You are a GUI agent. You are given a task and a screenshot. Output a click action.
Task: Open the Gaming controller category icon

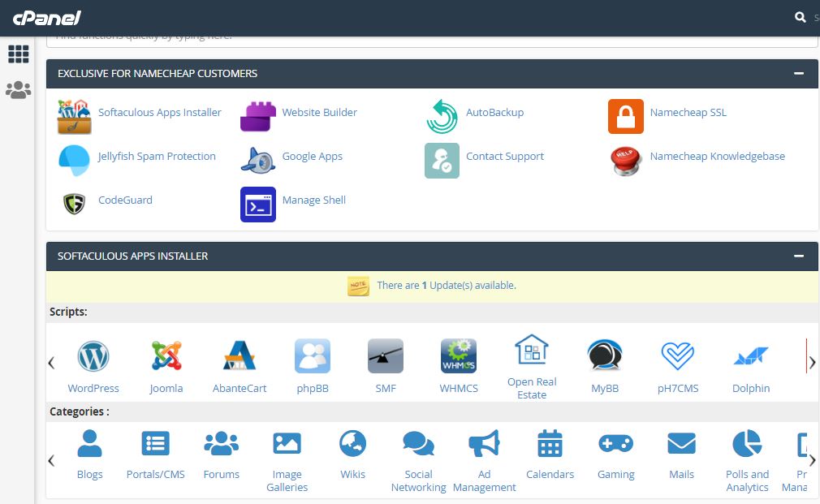click(616, 443)
